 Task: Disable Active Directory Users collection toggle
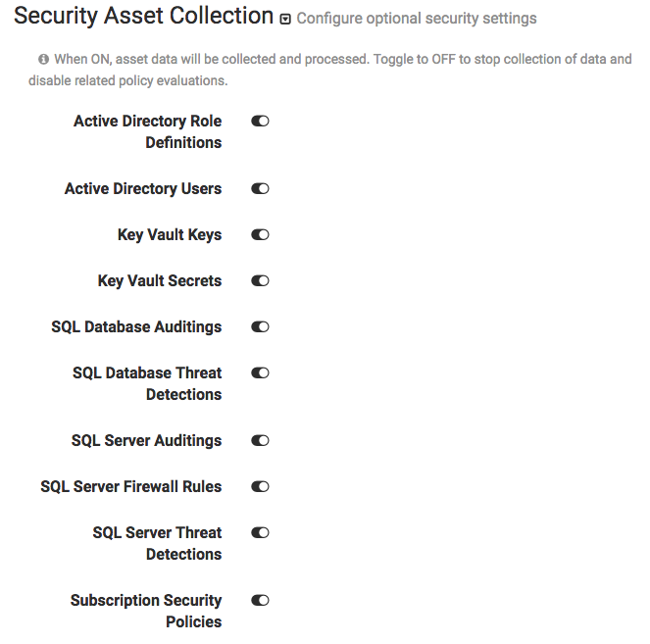click(260, 189)
